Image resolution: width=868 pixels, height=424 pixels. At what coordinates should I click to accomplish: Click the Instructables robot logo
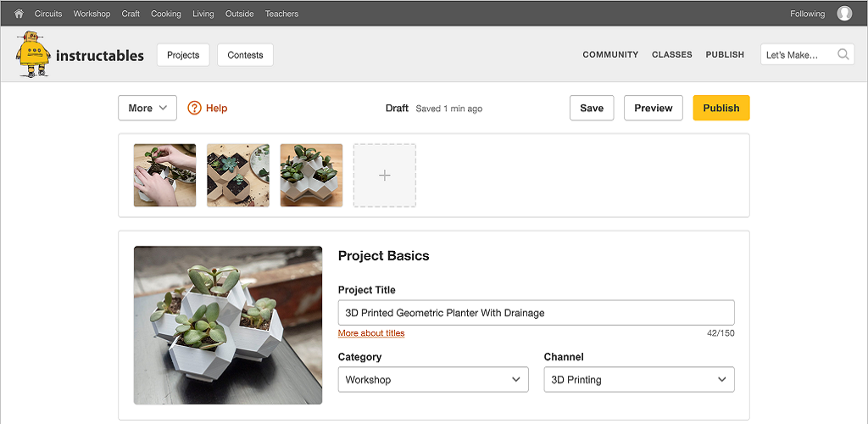[34, 54]
